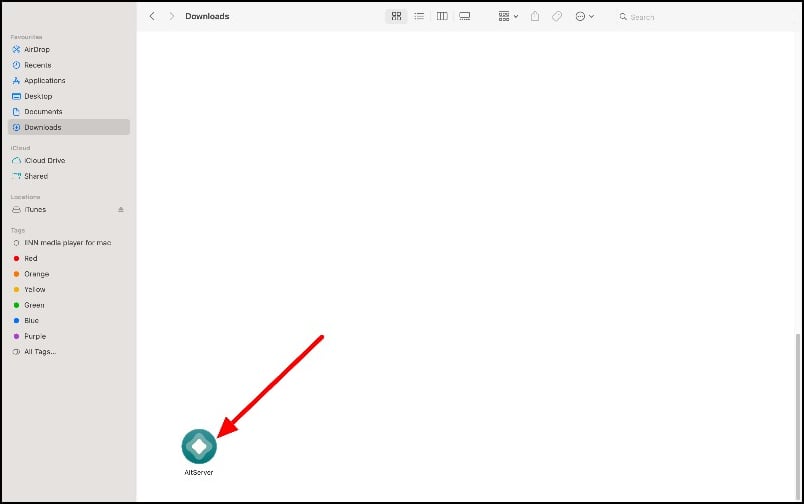Filter by the Blue tag
The image size is (804, 504).
click(69, 320)
